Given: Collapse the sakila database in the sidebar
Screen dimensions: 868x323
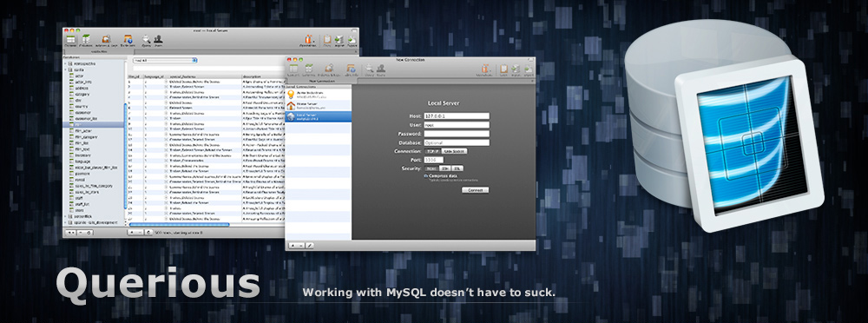Looking at the screenshot, I should pyautogui.click(x=65, y=69).
